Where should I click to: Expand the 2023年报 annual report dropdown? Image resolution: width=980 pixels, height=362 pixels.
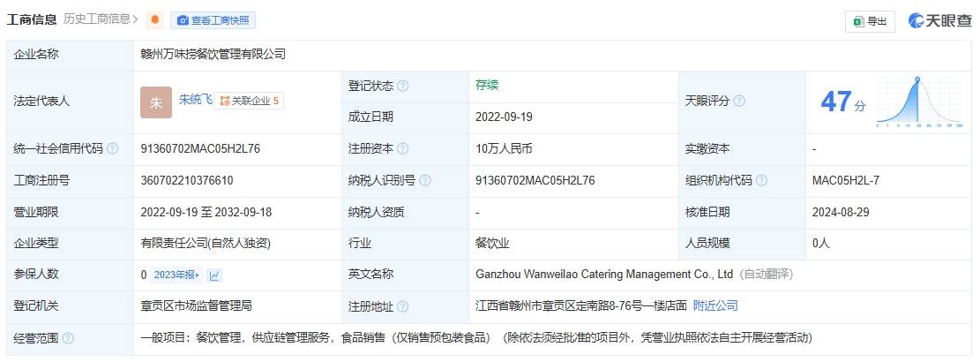(x=176, y=275)
